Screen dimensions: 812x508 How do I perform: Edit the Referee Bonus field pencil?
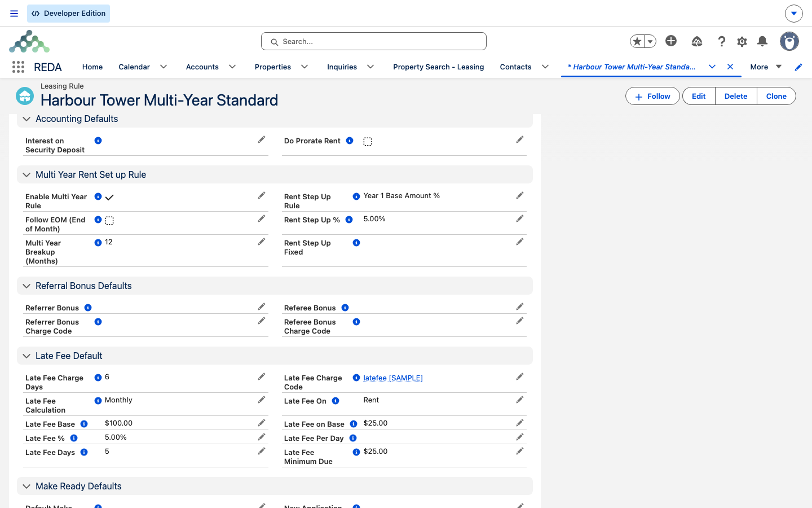click(520, 306)
